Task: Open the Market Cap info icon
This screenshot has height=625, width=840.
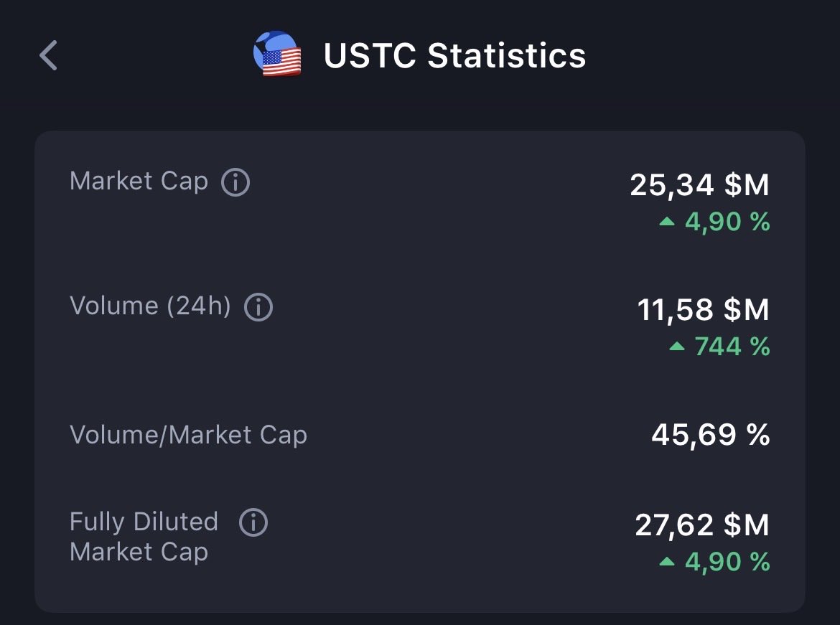Action: click(x=235, y=182)
